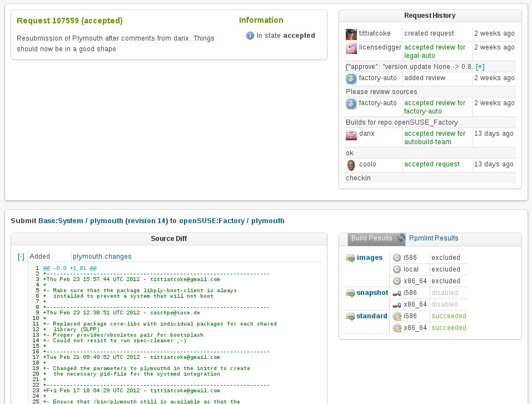Open the Base:System project link
532x404 pixels.
point(61,221)
